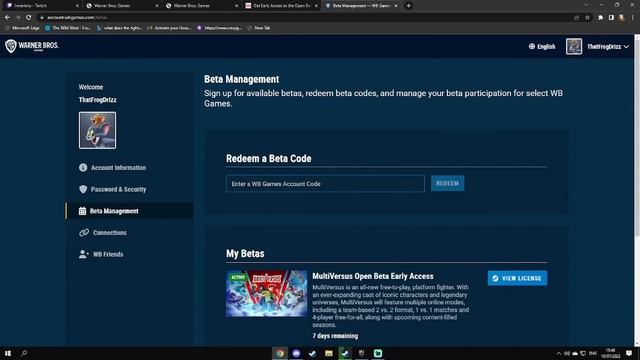Click the sidebar profile picture
Image resolution: width=640 pixels, height=360 pixels.
pyautogui.click(x=97, y=130)
